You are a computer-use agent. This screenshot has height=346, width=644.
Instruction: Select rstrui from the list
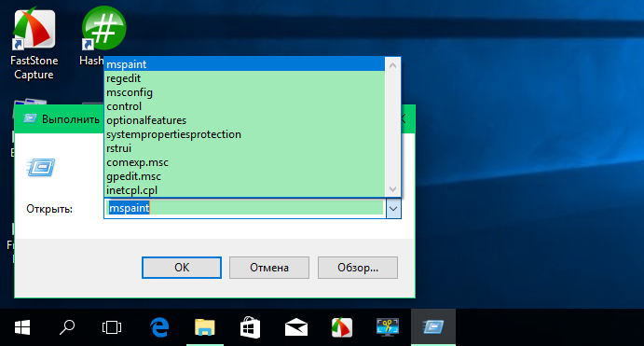click(244, 148)
